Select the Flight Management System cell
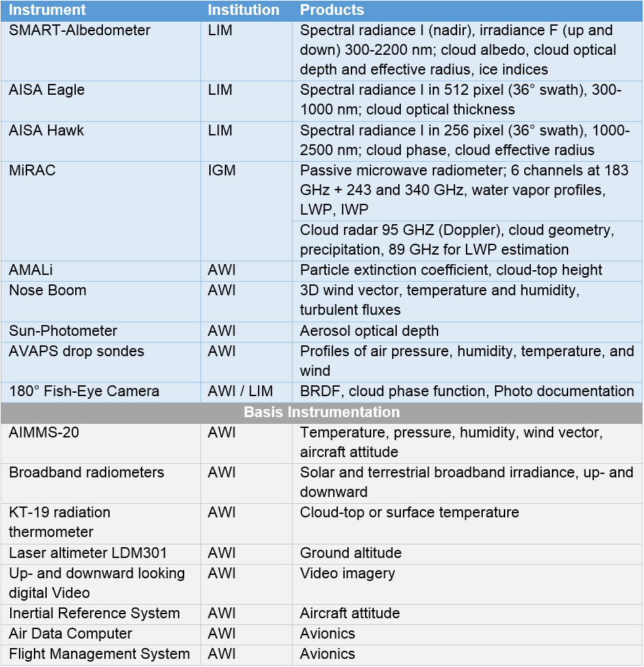The height and width of the screenshot is (667, 644). pos(99,654)
